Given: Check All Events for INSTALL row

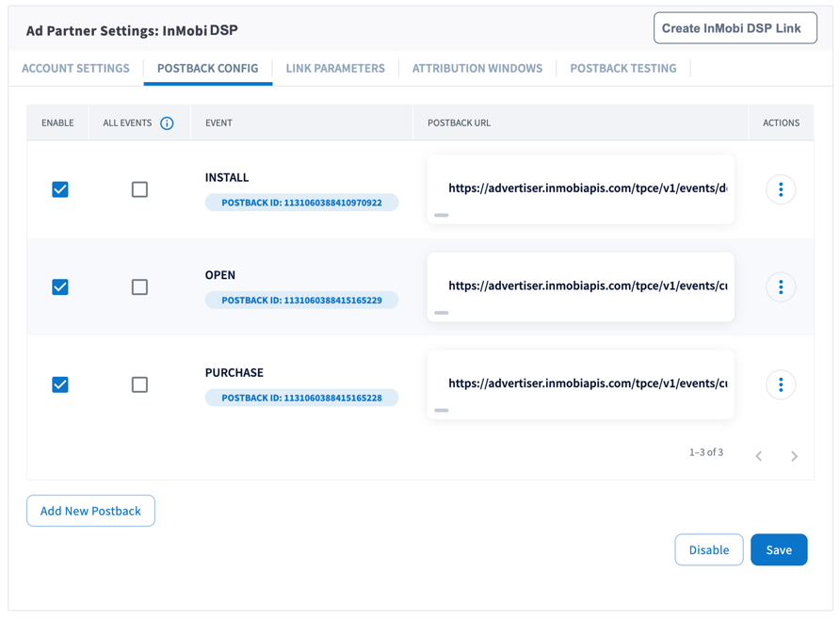Looking at the screenshot, I should click(x=139, y=189).
